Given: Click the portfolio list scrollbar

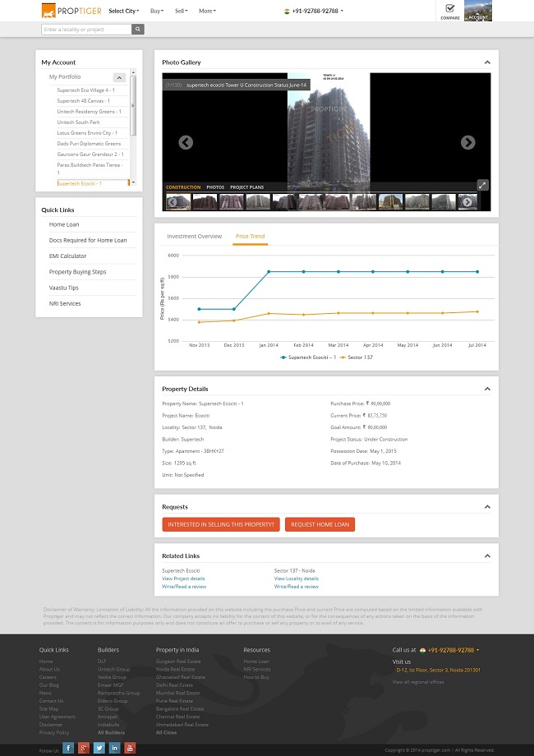Looking at the screenshot, I should tap(133, 105).
